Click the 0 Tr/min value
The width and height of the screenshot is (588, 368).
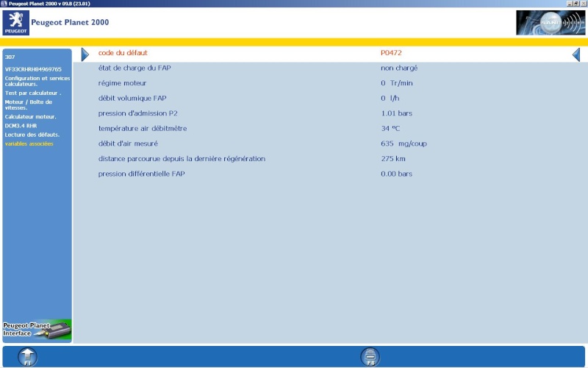pyautogui.click(x=396, y=83)
